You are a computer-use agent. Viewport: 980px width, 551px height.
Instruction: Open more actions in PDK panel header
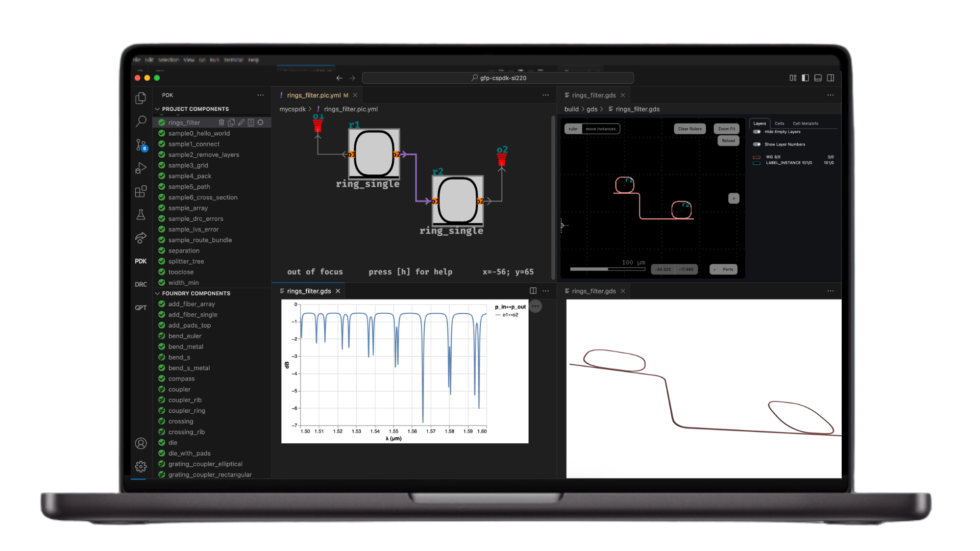tap(261, 95)
